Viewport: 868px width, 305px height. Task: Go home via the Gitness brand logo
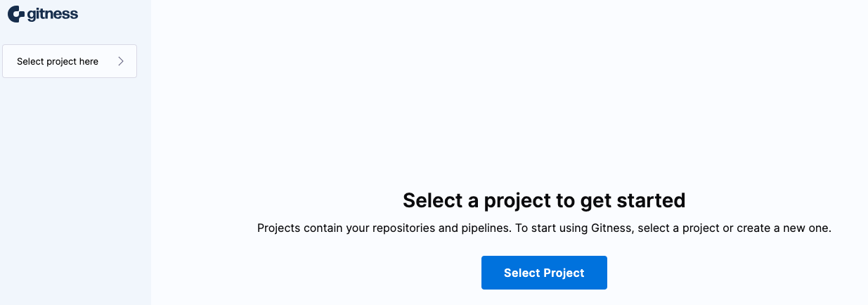coord(42,14)
